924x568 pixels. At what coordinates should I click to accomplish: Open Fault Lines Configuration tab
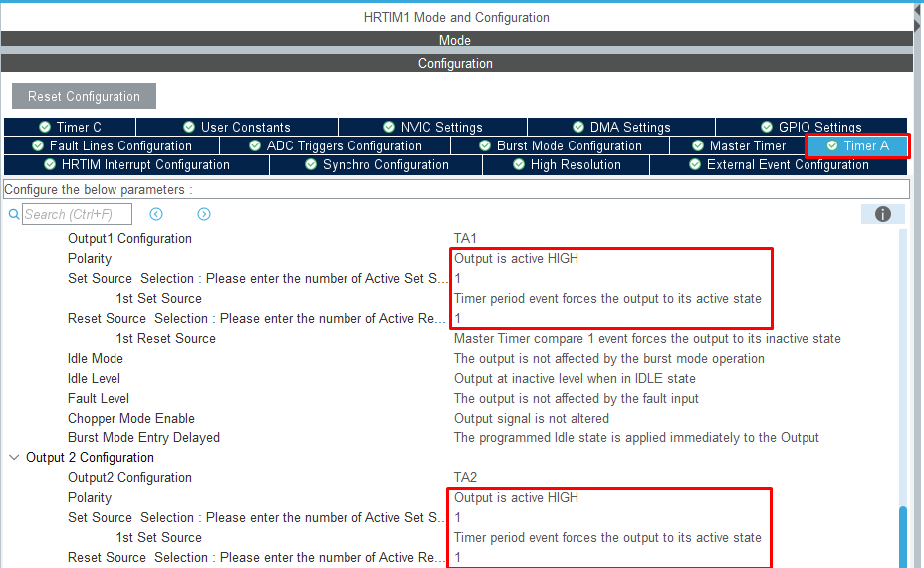click(x=112, y=145)
